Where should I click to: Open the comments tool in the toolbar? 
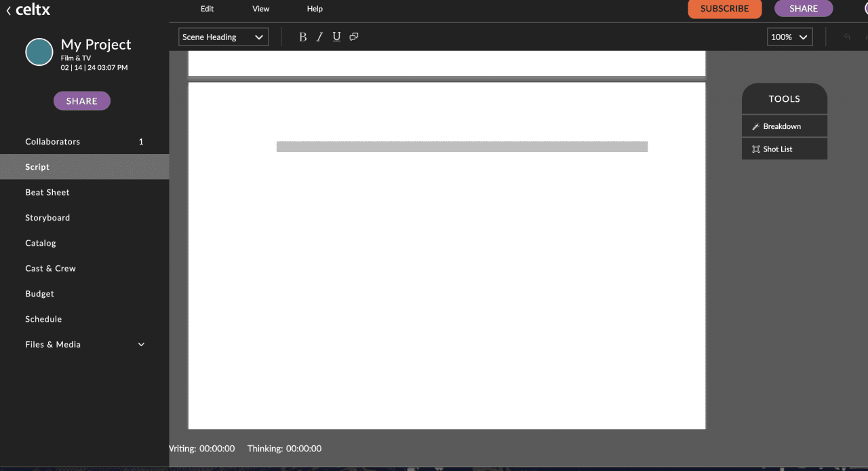(353, 37)
